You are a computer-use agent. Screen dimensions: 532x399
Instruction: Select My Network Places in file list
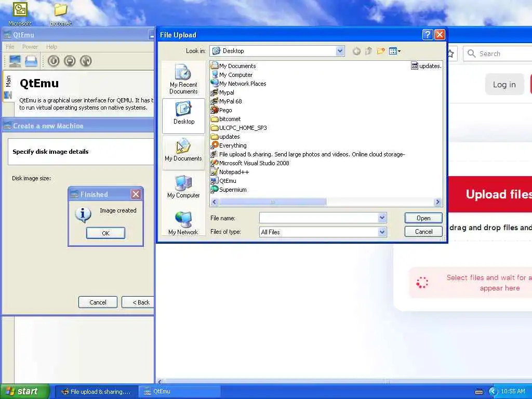[x=238, y=84]
